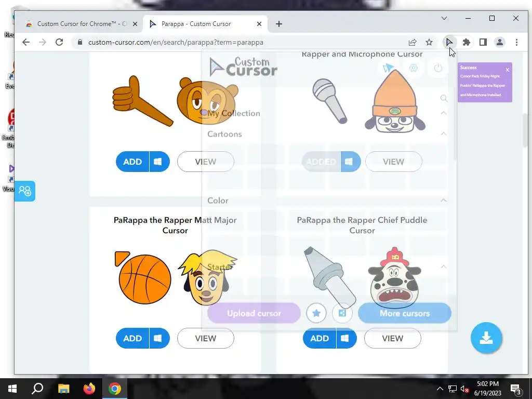Download Windows version of Chief Puddle cursor
Image resolution: width=532 pixels, height=399 pixels.
pos(345,338)
